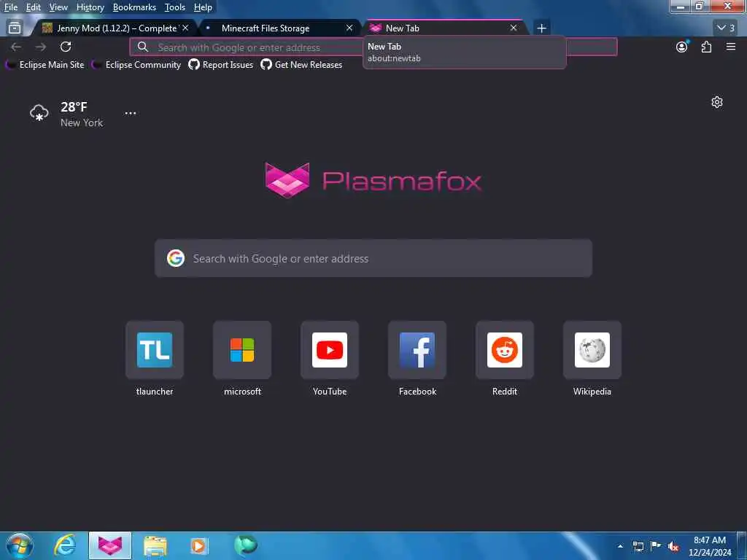Screen dimensions: 747x560
Task: Click the Plasmafox fox logo
Action: 287,180
